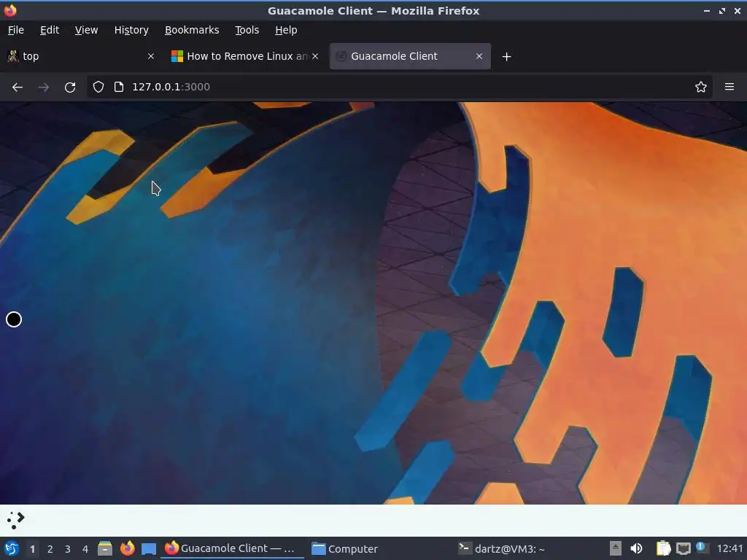Screen dimensions: 747x560
Task: Click the Firefox logo in title bar
Action: coord(10,10)
